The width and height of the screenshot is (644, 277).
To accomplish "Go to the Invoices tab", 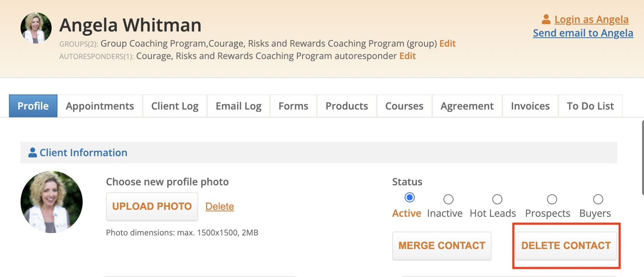I will pos(530,106).
